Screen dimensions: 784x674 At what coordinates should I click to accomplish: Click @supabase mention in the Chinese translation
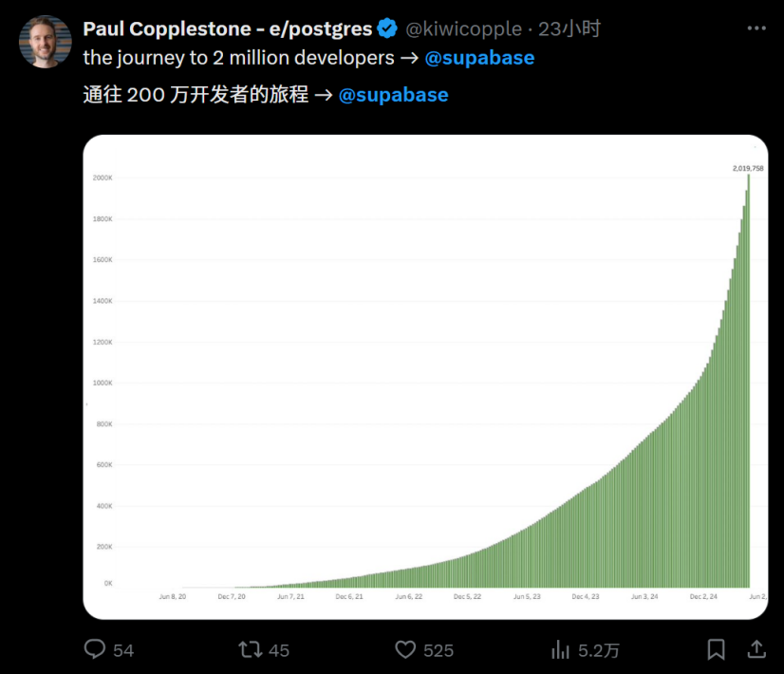tap(393, 95)
